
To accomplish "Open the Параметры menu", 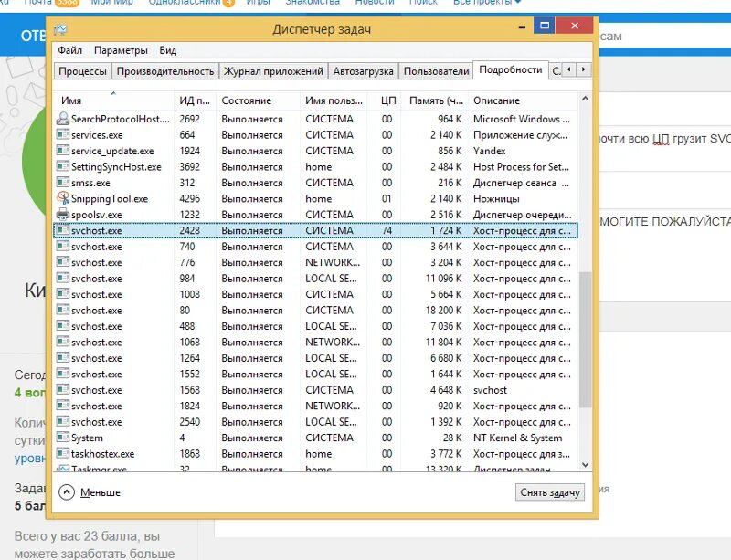I will [121, 50].
